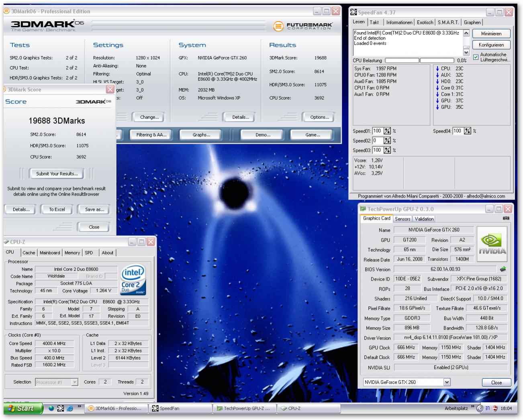Image resolution: width=523 pixels, height=420 pixels.
Task: Click the BIOS save chip icon in GPU-Z
Action: point(503,269)
